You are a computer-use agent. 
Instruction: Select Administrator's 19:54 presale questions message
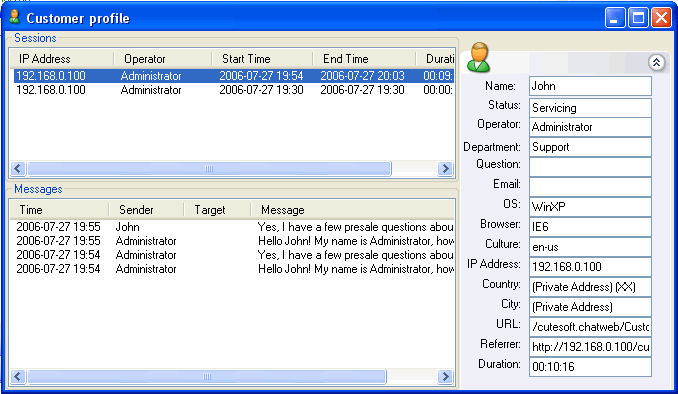233,255
